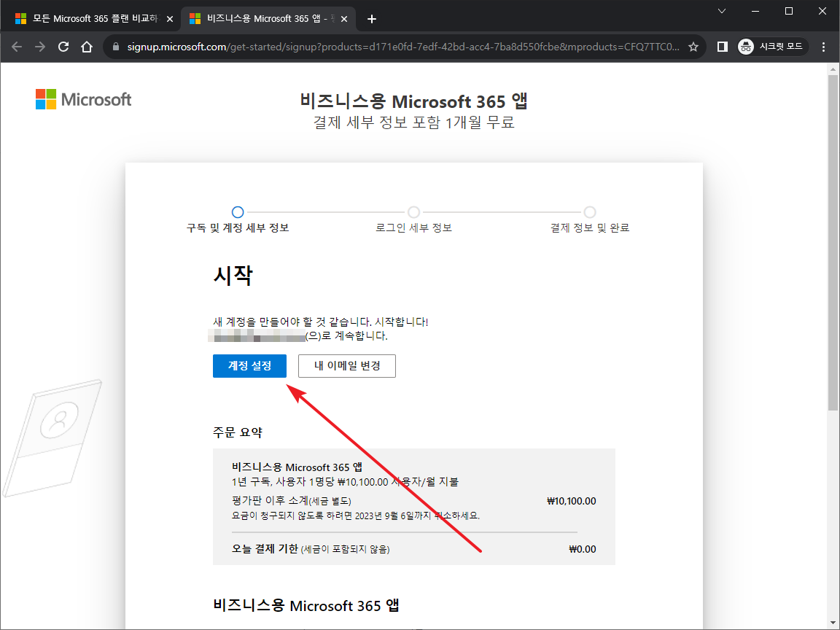
Task: Select the 결제 정보 및 완료 step
Action: [x=590, y=220]
